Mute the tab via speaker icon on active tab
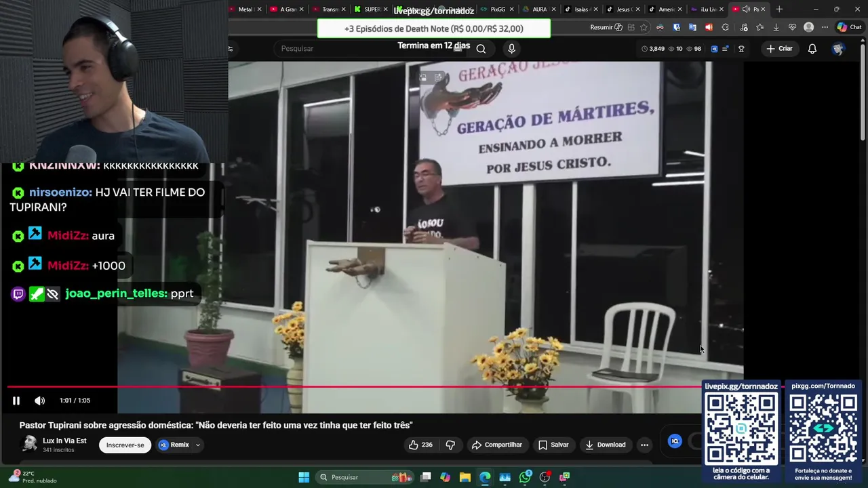868x488 pixels. [746, 9]
